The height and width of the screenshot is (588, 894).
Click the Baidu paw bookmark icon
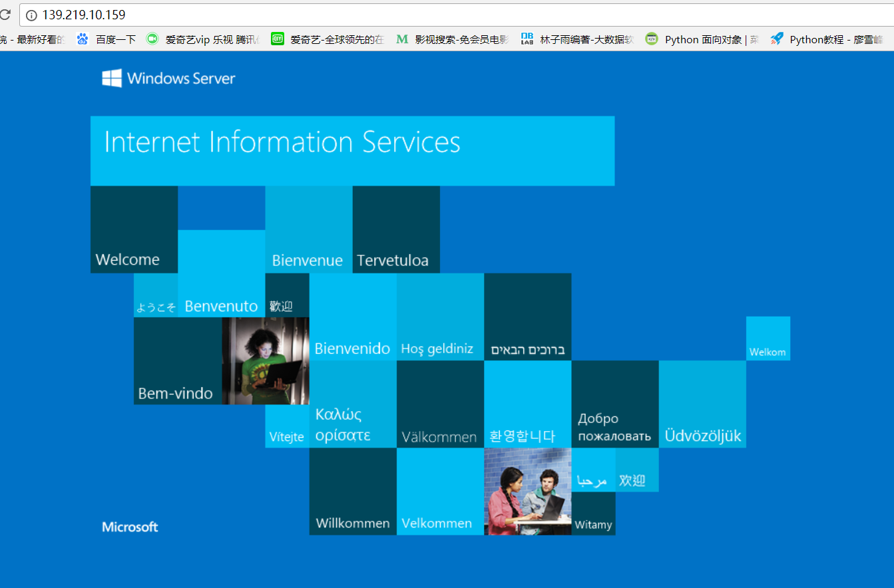[x=83, y=39]
